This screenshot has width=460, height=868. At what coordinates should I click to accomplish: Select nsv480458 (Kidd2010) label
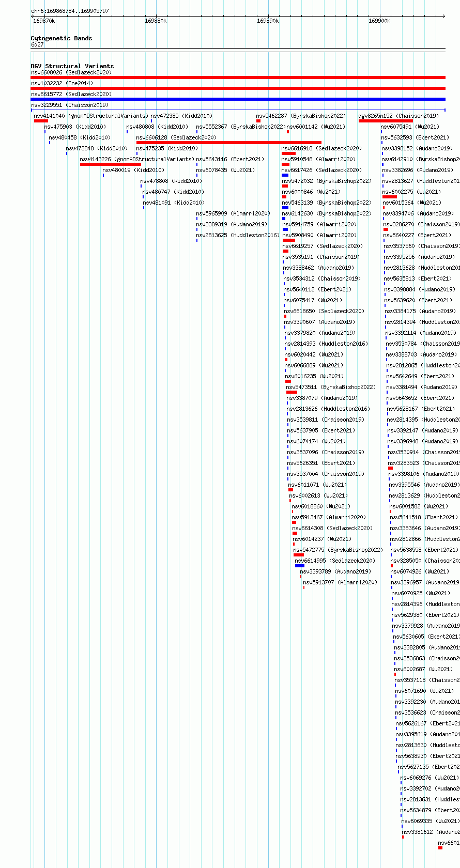click(x=80, y=137)
